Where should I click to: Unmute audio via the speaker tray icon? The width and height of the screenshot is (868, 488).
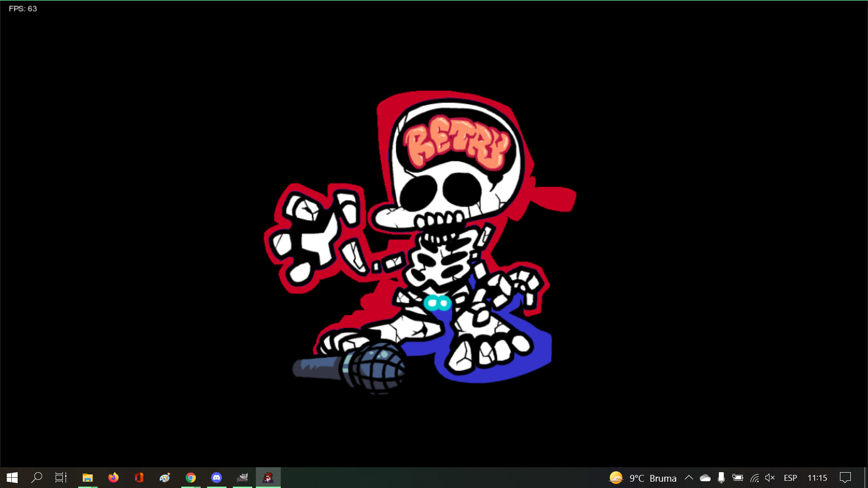point(770,478)
